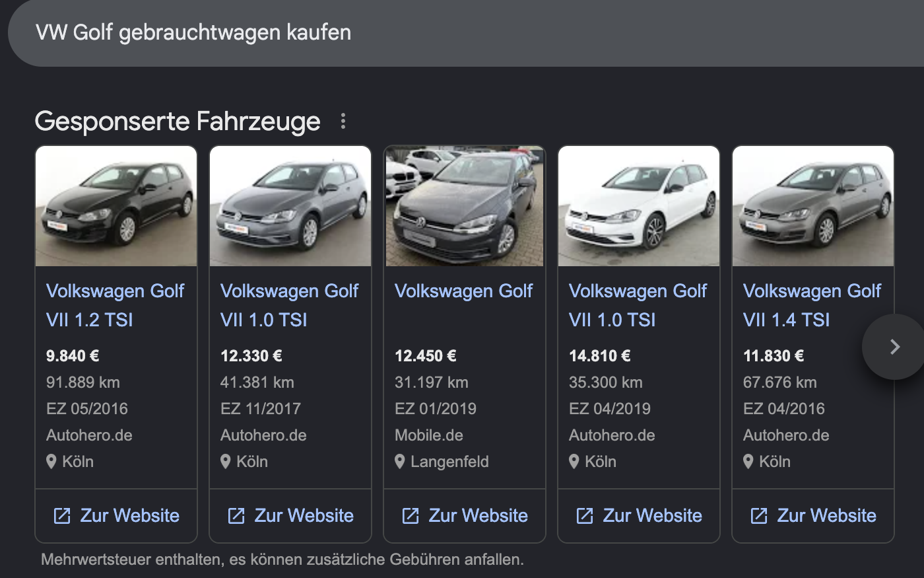Click the grey Golf VII 1.4 TSI photo
Screen dimensions: 924x578
[x=813, y=206]
